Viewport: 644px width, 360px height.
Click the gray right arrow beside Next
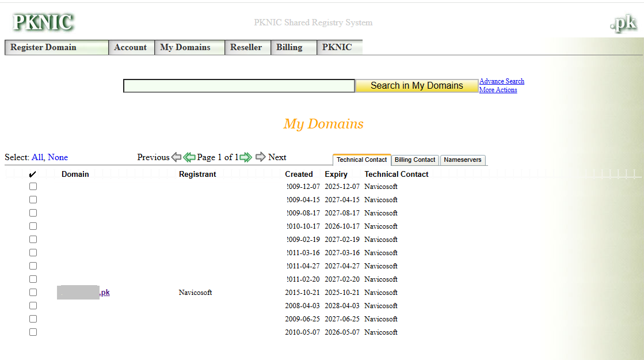click(261, 157)
